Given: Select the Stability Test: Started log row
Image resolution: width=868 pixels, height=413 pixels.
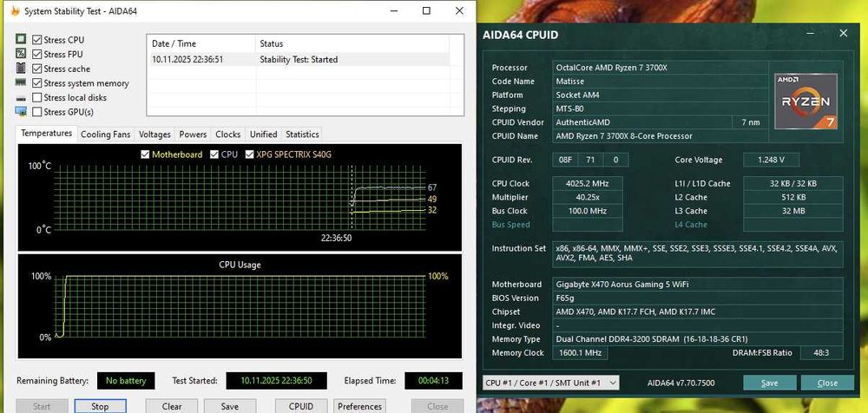Looking at the screenshot, I should click(299, 59).
